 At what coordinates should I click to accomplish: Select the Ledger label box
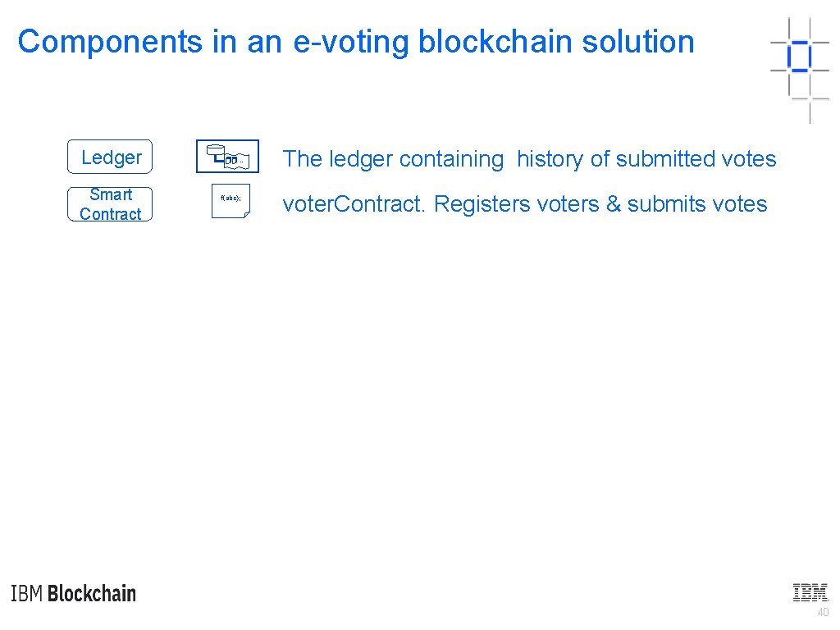click(x=110, y=157)
